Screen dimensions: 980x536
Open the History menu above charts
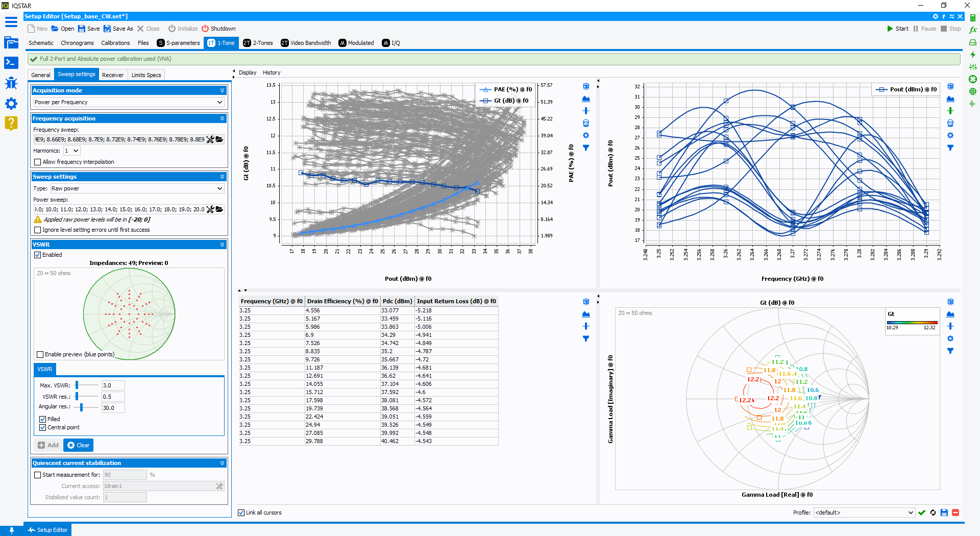click(272, 72)
